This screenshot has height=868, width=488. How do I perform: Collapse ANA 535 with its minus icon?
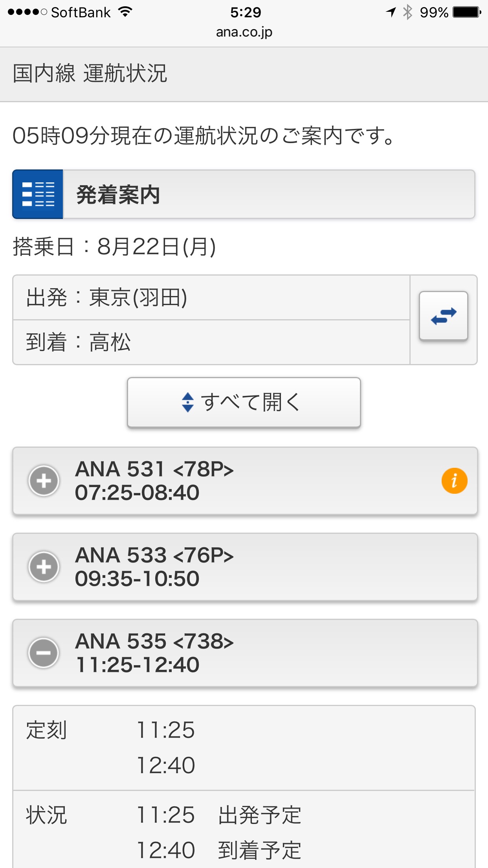[44, 653]
